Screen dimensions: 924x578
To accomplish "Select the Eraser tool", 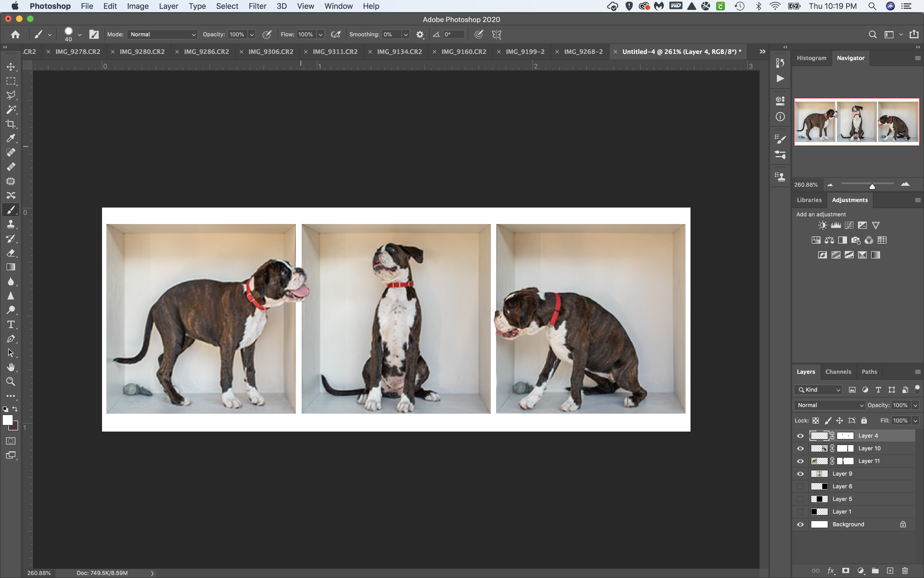I will coord(11,253).
